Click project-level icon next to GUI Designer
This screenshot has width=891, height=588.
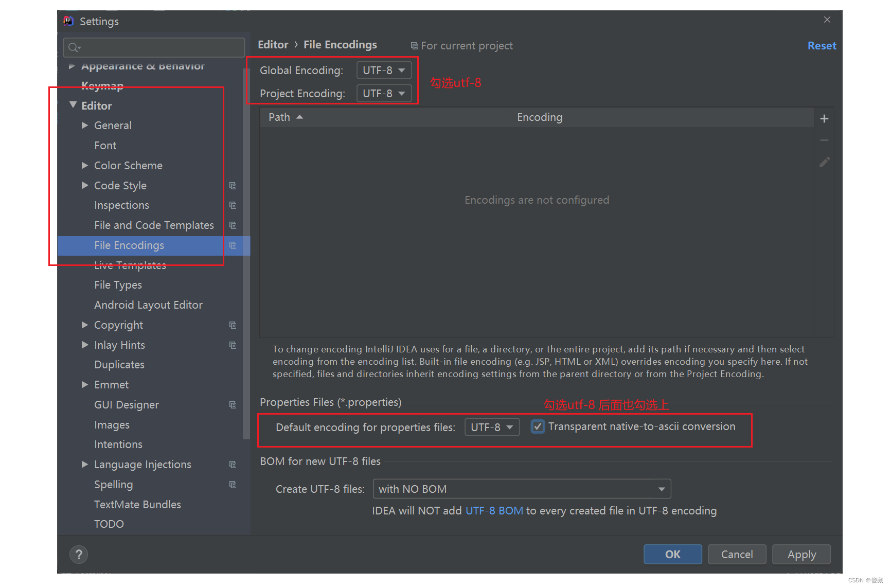[x=233, y=405]
